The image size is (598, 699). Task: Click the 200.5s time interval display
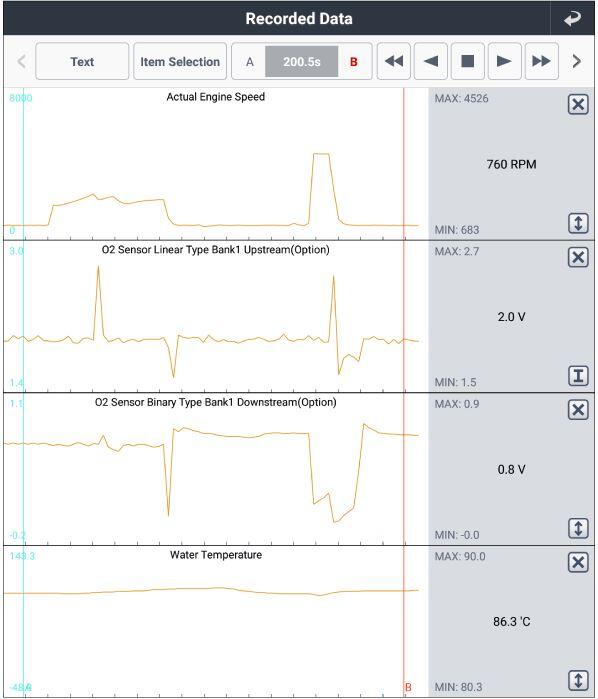301,62
